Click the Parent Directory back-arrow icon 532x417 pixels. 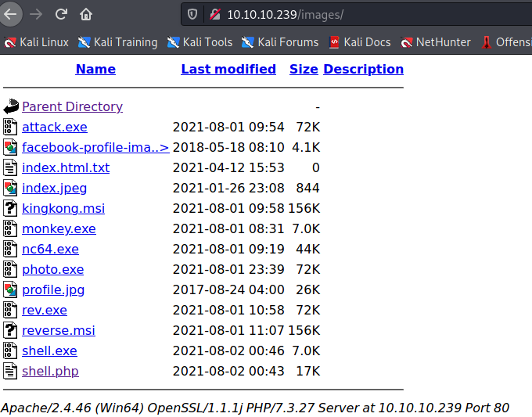10,107
